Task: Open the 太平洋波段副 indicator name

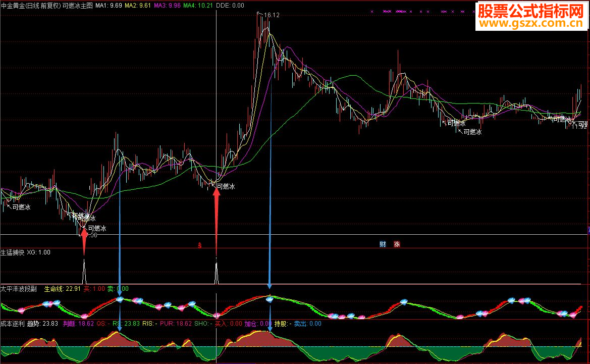Action: coord(19,289)
